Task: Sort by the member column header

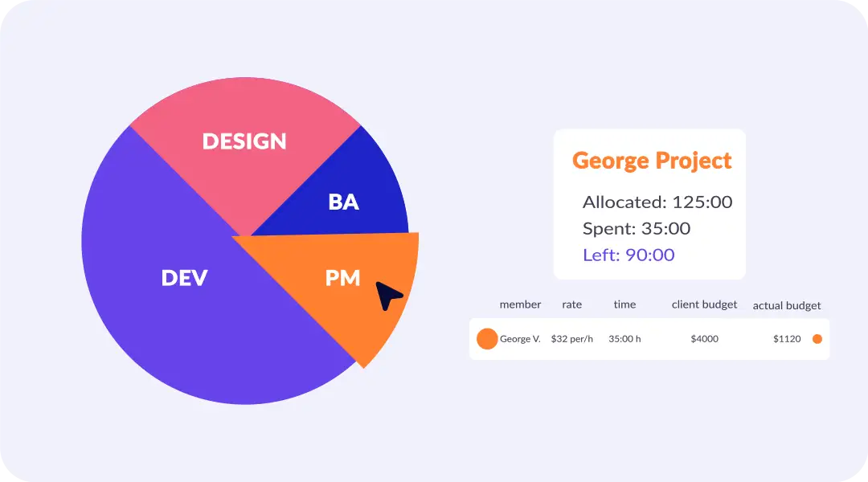Action: [520, 305]
